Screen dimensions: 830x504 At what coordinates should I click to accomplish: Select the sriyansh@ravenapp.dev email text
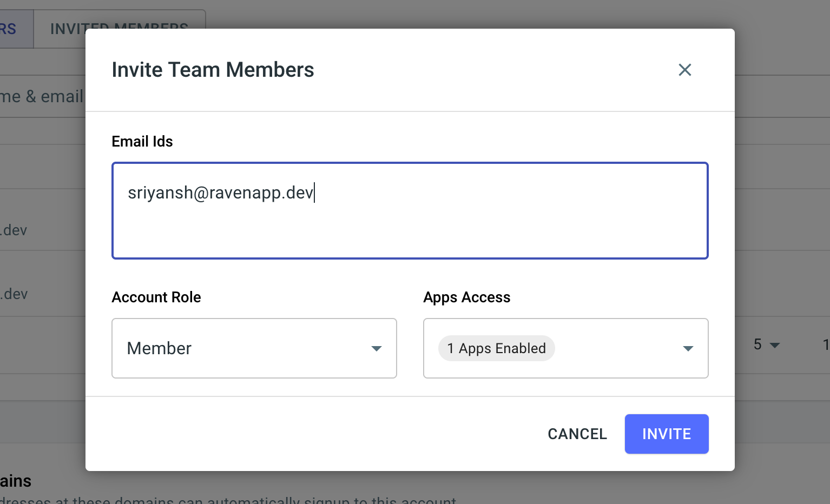(x=220, y=193)
